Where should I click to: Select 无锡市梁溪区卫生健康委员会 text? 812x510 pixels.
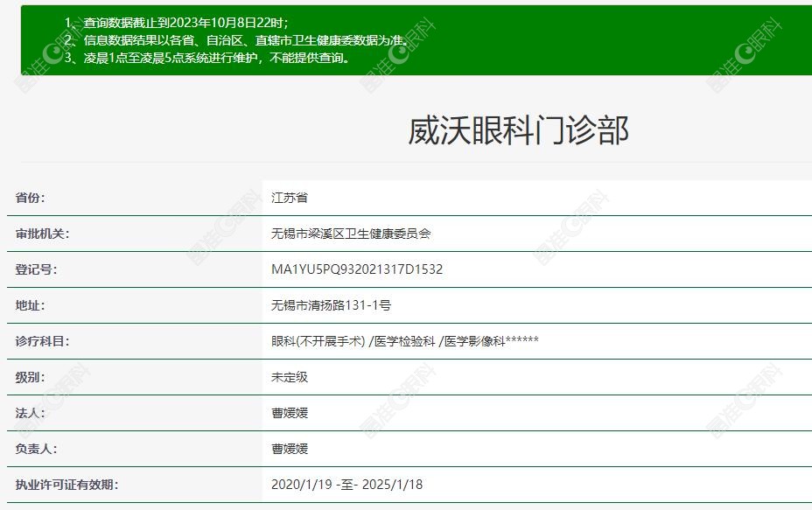351,234
